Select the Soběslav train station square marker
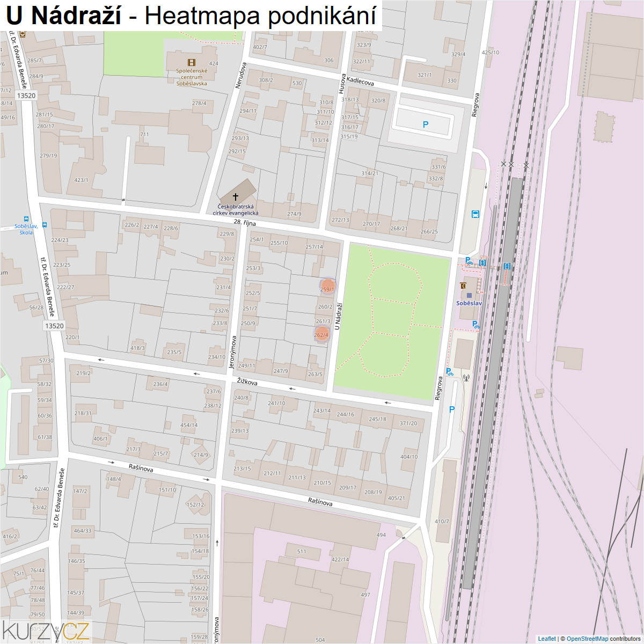Image resolution: width=644 pixels, height=644 pixels. click(469, 295)
